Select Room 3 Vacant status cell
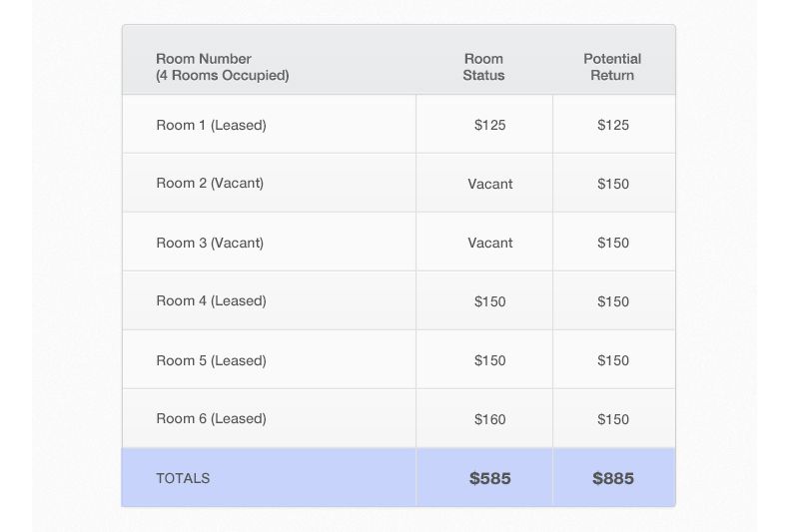Viewport: 799px width, 532px height. (490, 243)
